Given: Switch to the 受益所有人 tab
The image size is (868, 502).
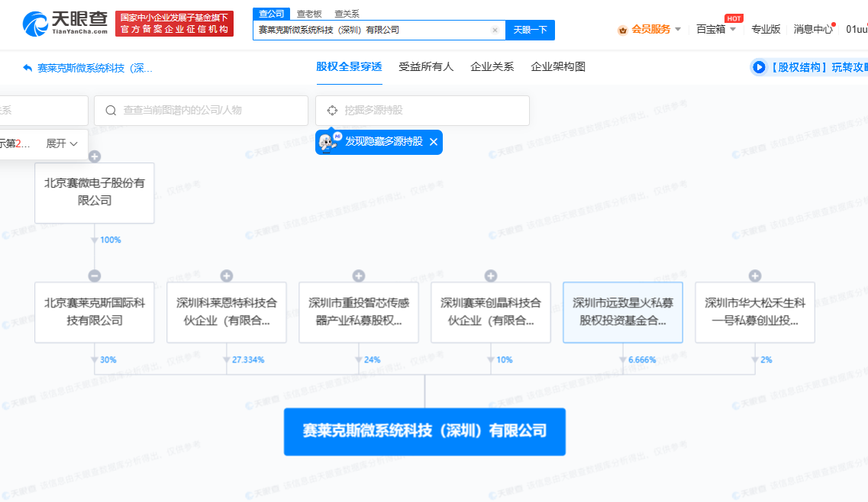Looking at the screenshot, I should point(426,67).
